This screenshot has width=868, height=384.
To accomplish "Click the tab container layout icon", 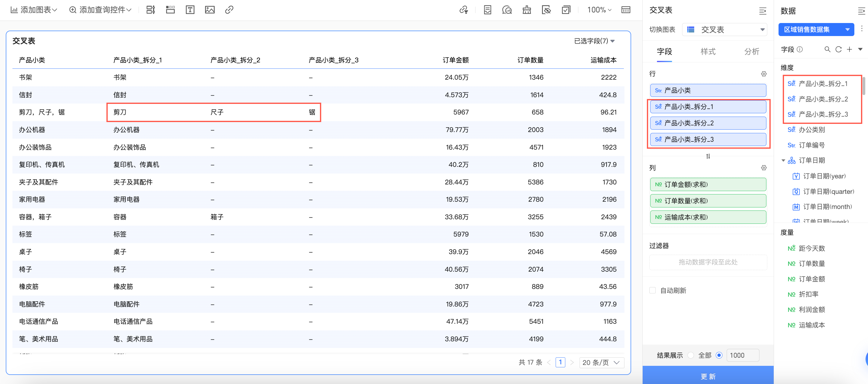I will [170, 10].
